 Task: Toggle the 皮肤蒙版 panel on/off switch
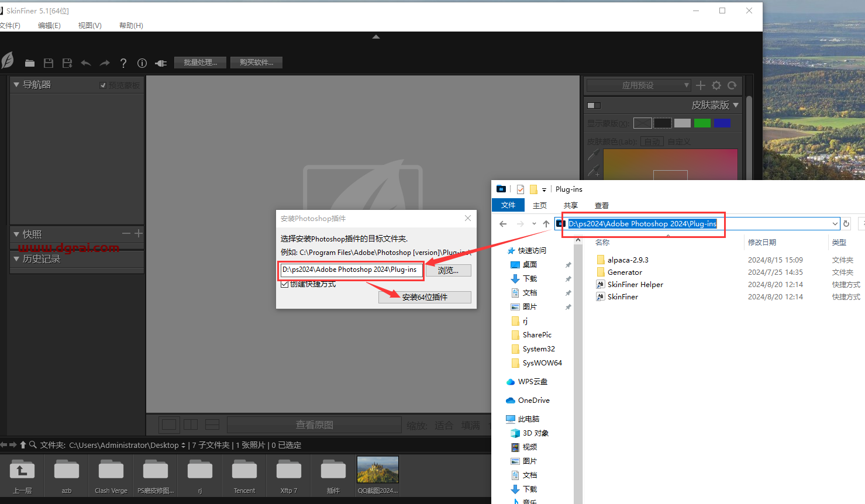(594, 106)
